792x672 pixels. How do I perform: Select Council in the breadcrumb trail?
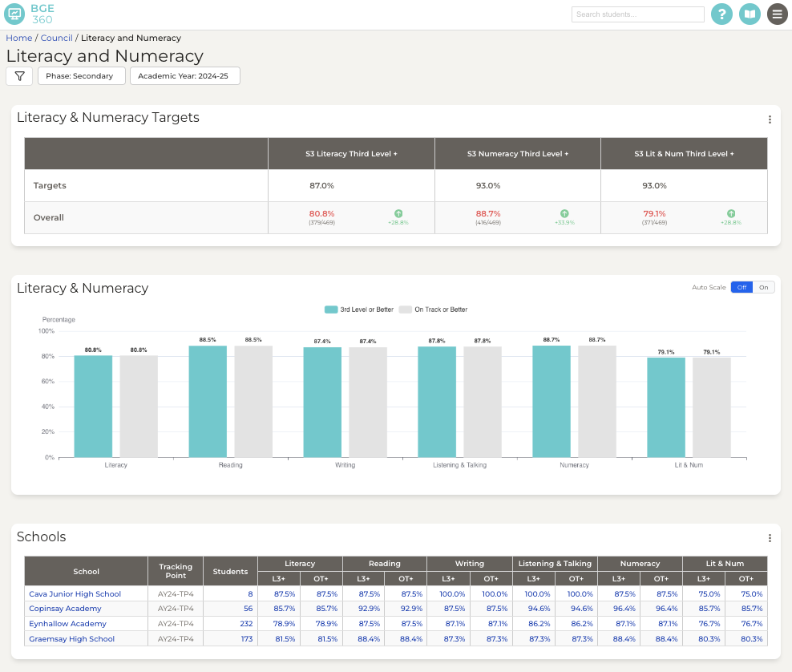(56, 37)
